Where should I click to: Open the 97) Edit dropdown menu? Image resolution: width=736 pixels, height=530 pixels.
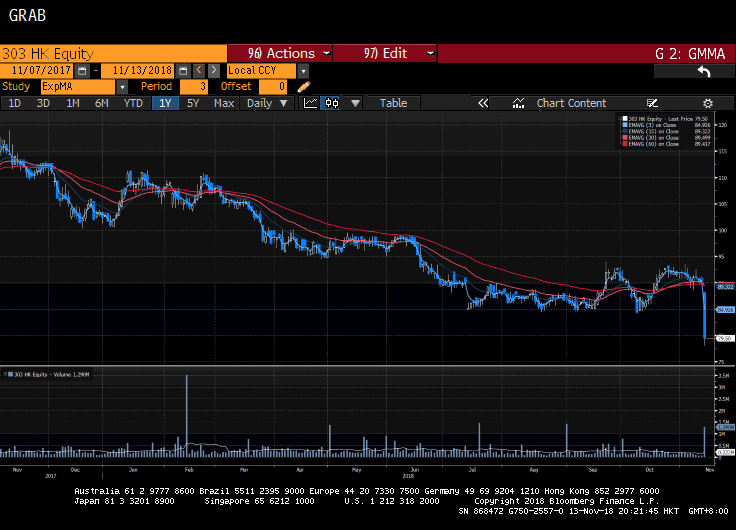(x=384, y=53)
